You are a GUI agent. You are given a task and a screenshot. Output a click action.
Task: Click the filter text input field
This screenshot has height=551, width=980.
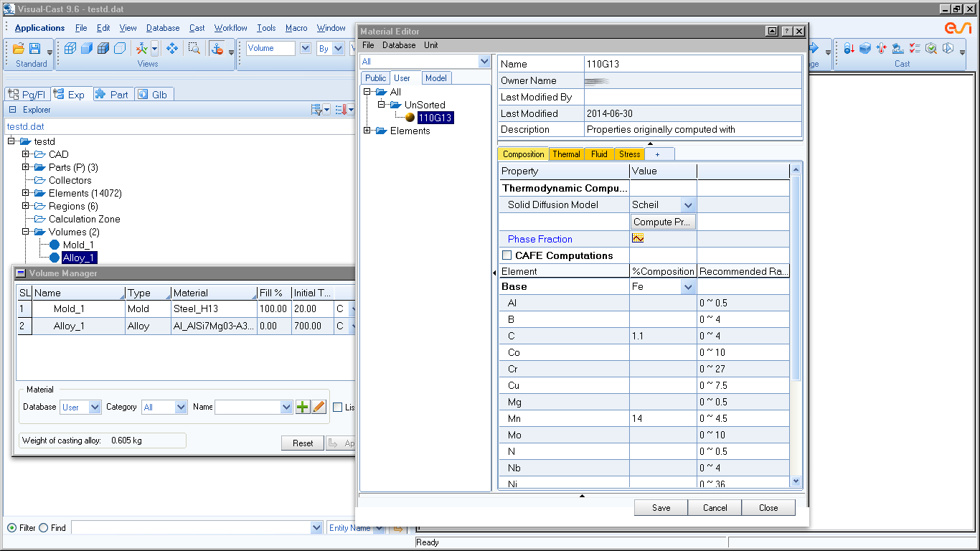[191, 527]
